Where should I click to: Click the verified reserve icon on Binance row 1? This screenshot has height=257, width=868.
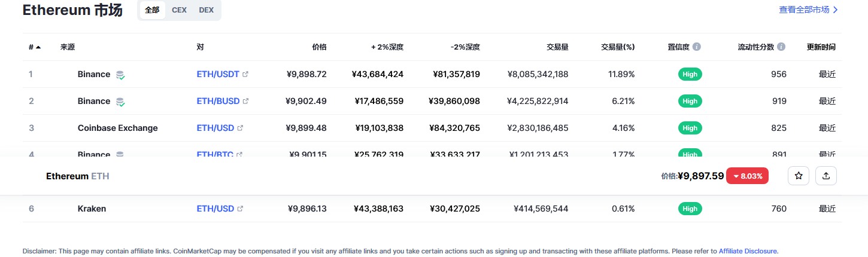(x=120, y=75)
